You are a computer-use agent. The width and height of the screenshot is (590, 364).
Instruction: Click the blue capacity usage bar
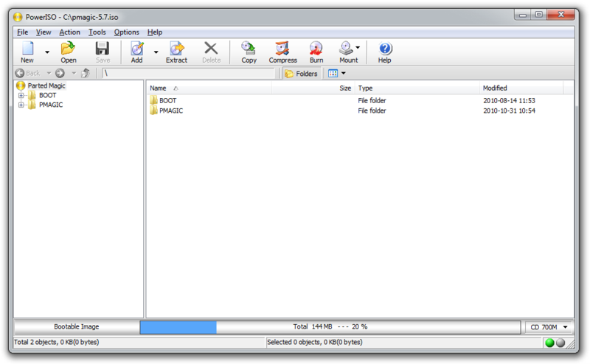pos(178,326)
